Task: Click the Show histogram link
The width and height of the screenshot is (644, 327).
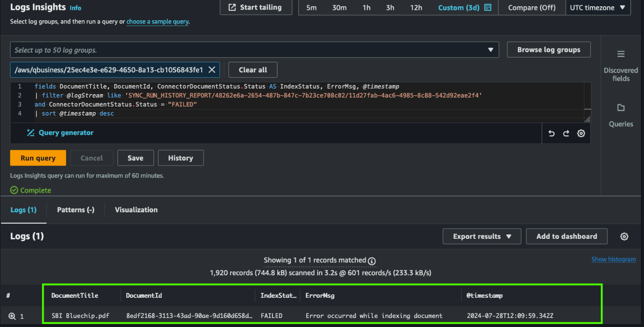Action: click(613, 260)
